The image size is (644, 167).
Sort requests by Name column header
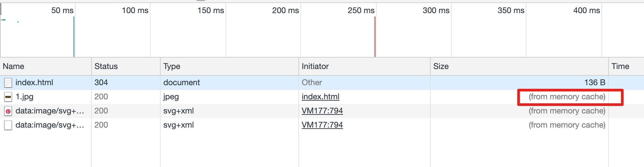(x=14, y=66)
